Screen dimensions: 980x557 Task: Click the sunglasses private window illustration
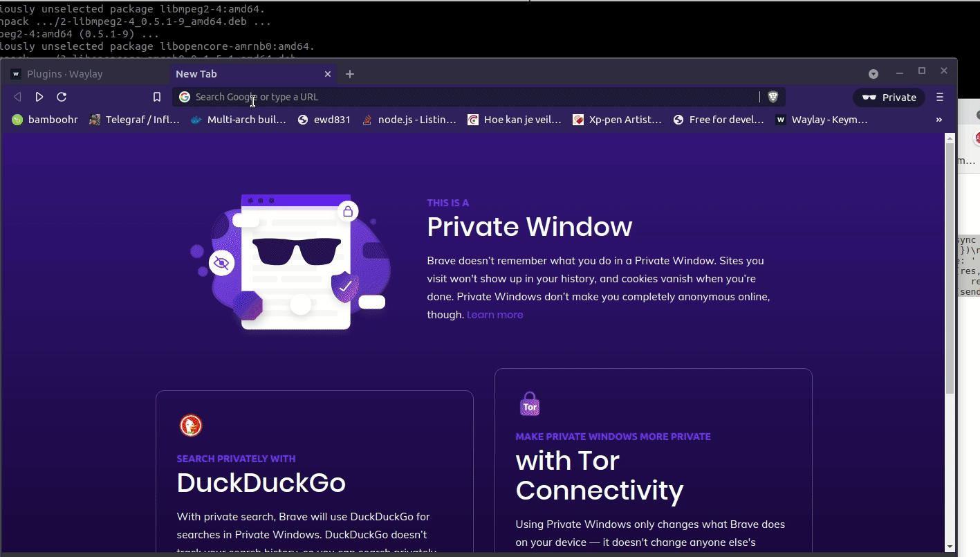click(290, 262)
